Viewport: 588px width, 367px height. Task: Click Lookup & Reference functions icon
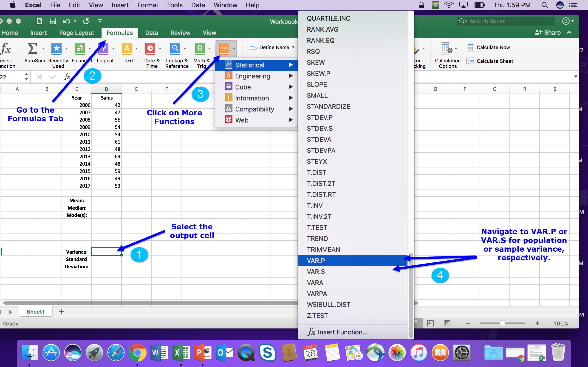tap(175, 49)
